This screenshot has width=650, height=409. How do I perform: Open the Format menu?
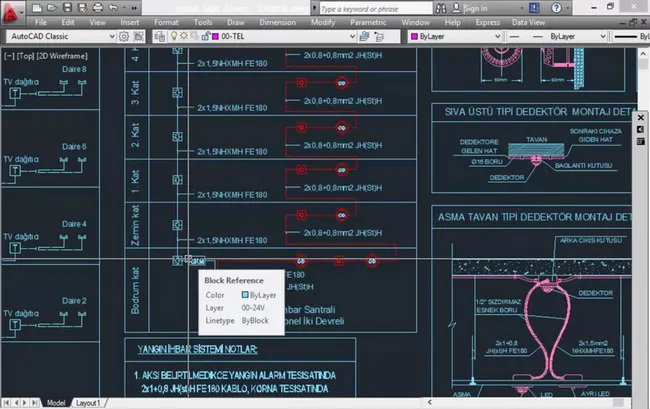pos(166,22)
